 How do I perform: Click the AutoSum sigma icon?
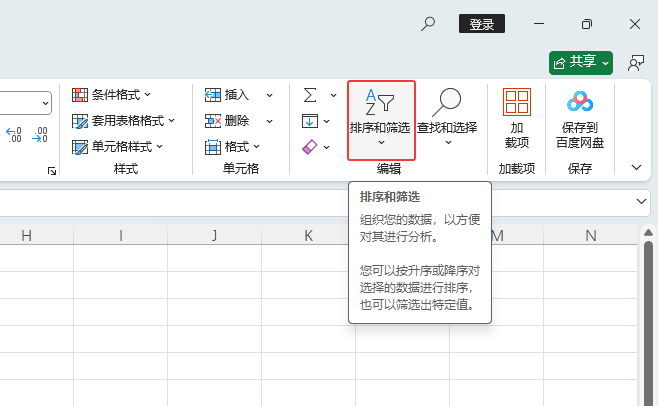pos(310,95)
